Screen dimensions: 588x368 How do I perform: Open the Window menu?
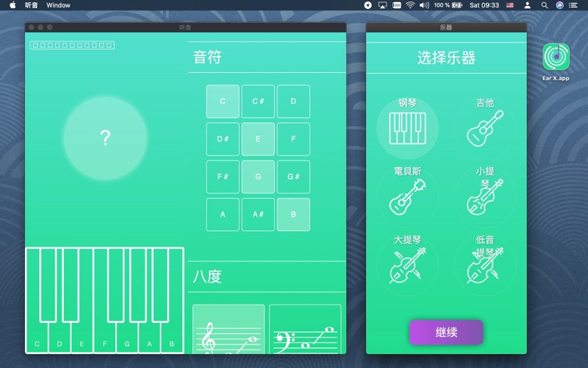58,5
